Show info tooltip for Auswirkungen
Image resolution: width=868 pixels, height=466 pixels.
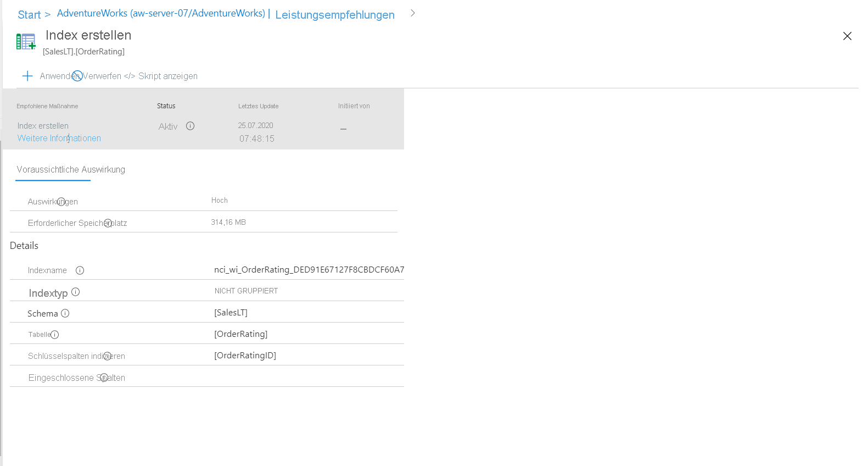(x=61, y=202)
